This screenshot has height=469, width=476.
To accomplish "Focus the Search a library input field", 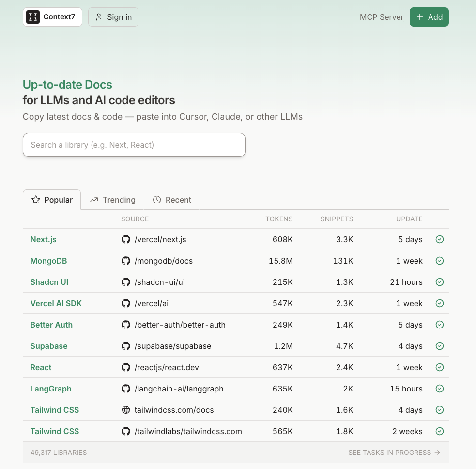I will click(x=134, y=145).
